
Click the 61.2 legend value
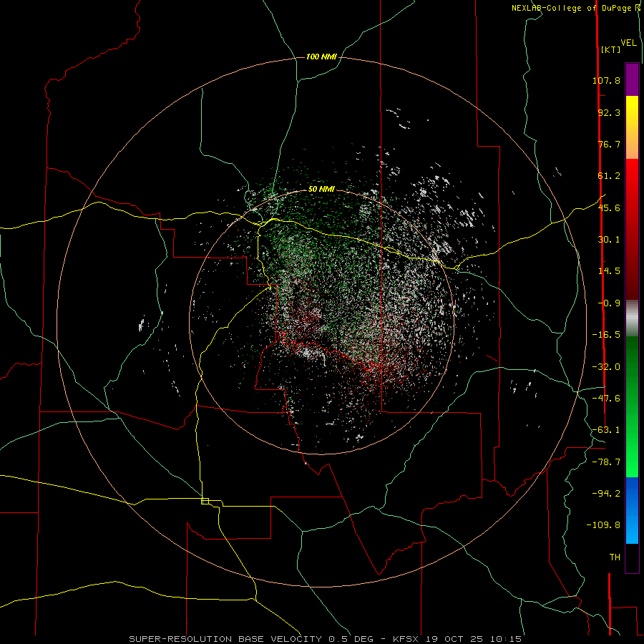pos(609,176)
